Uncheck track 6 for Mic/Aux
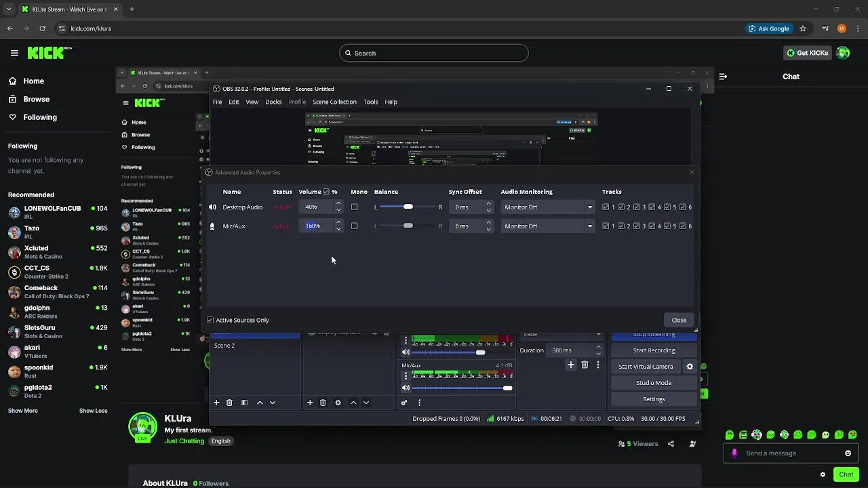The width and height of the screenshot is (868, 488). click(683, 226)
